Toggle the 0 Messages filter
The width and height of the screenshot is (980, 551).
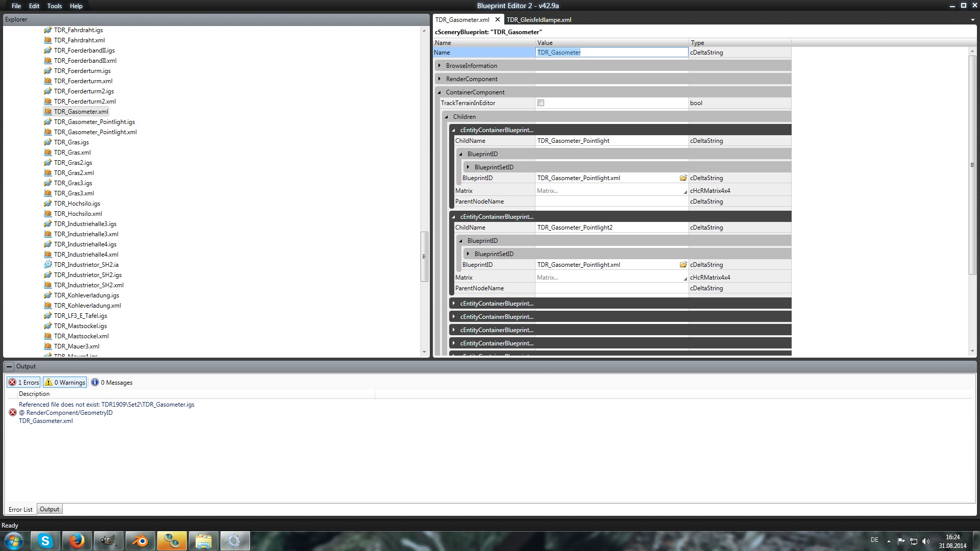tap(112, 382)
